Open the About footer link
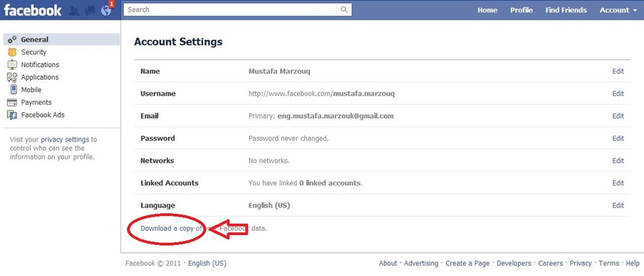 click(387, 263)
